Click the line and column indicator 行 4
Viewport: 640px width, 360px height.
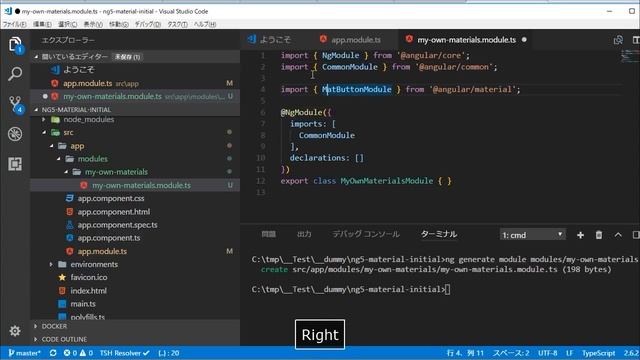click(464, 353)
